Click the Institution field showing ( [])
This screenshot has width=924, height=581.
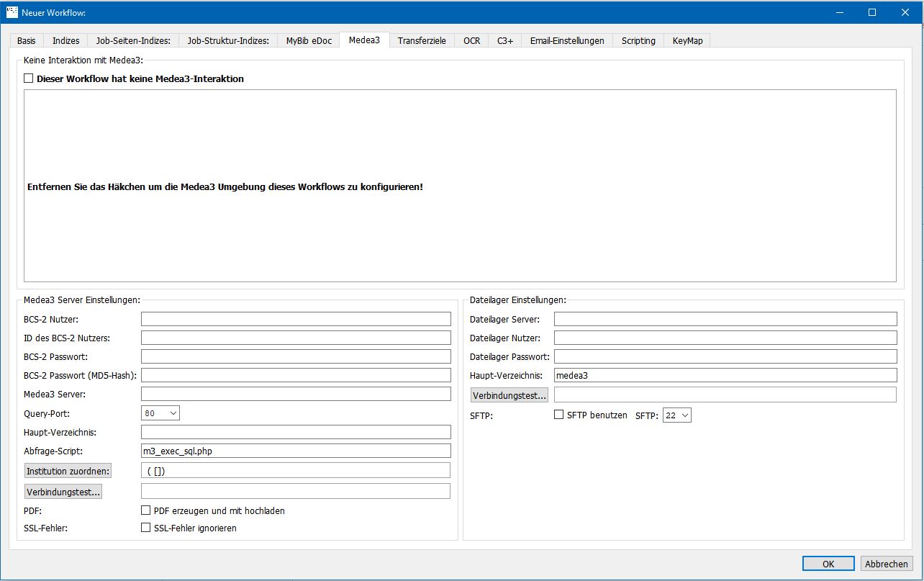pyautogui.click(x=296, y=470)
